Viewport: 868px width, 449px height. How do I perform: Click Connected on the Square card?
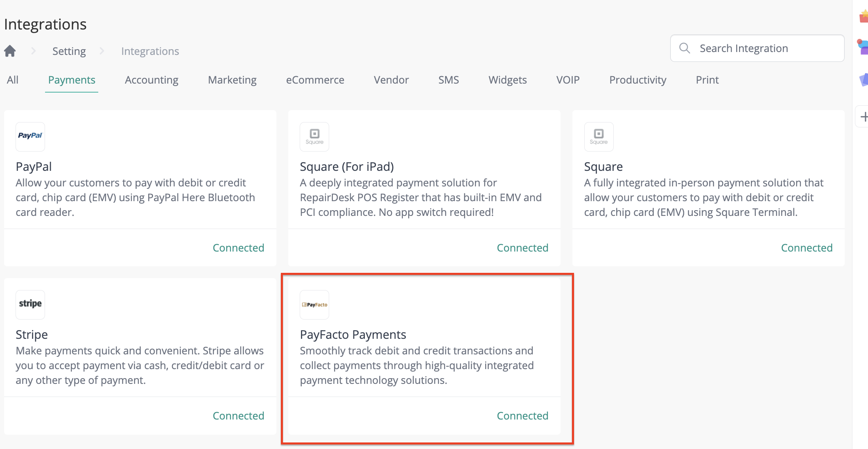pos(807,248)
